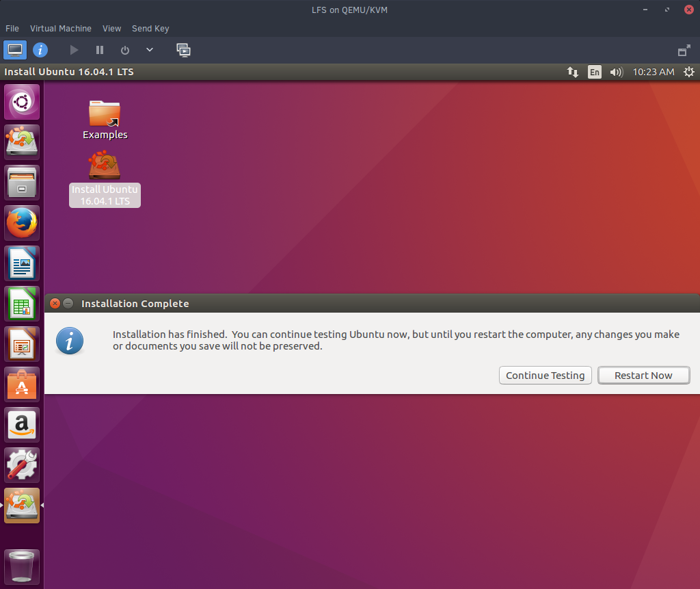Open System Settings from the launcher
Image resolution: width=700 pixels, height=589 pixels.
coord(22,465)
